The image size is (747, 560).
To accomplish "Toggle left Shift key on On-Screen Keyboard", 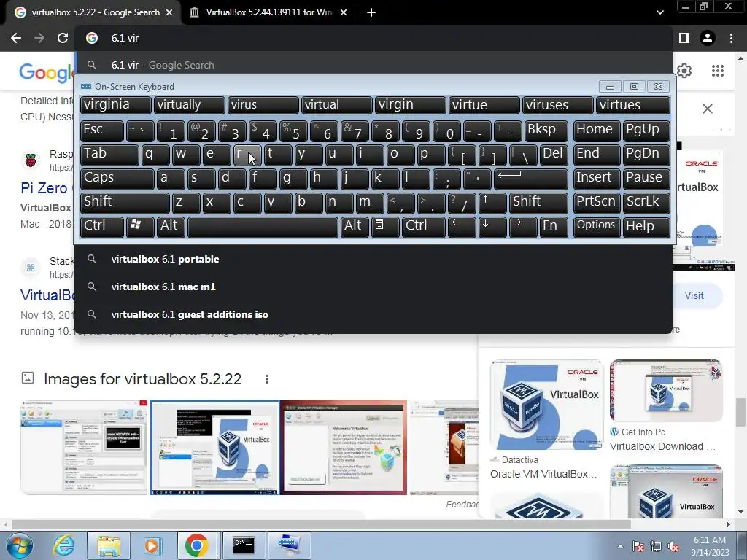I will (x=125, y=203).
